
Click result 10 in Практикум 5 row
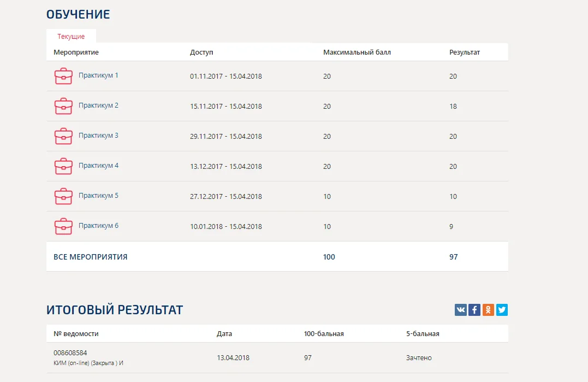pos(453,196)
